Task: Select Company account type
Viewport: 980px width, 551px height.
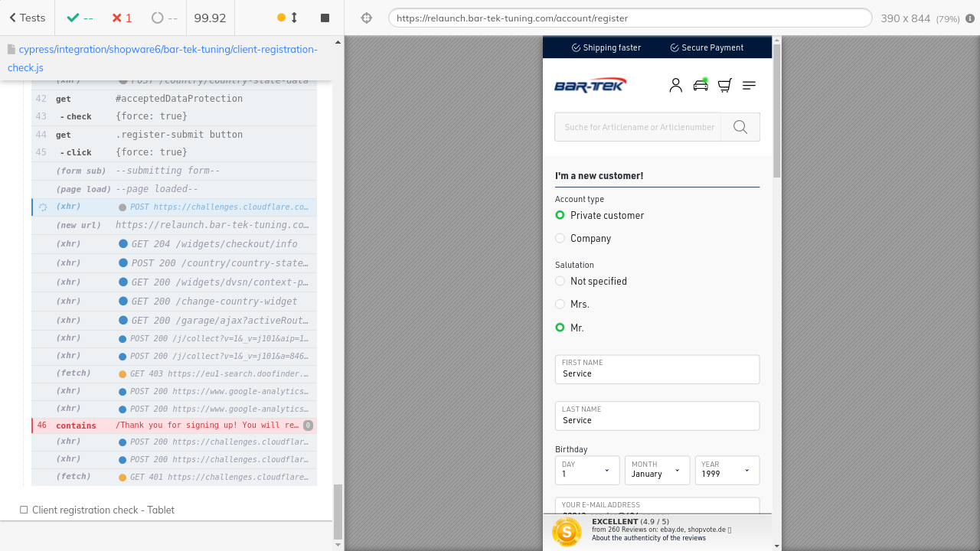Action: tap(560, 238)
